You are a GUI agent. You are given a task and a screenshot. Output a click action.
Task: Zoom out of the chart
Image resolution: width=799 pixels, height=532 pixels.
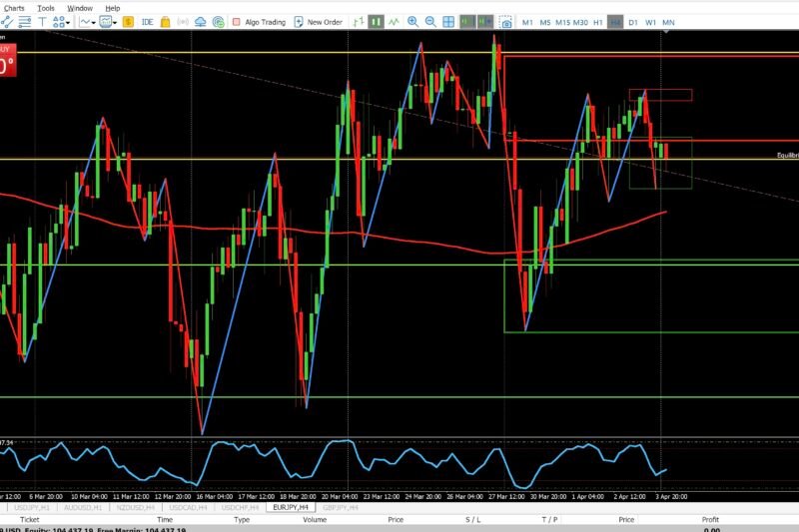point(430,22)
